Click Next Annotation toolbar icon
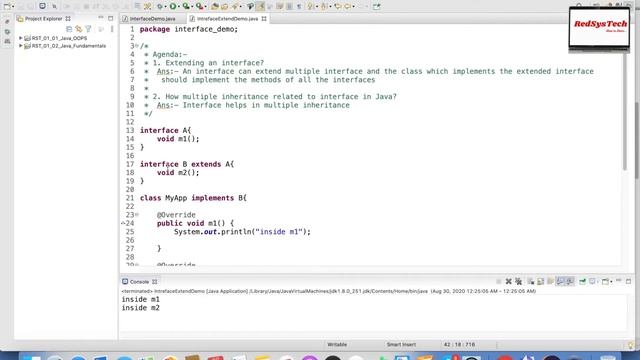The width and height of the screenshot is (640, 360). (x=311, y=6)
